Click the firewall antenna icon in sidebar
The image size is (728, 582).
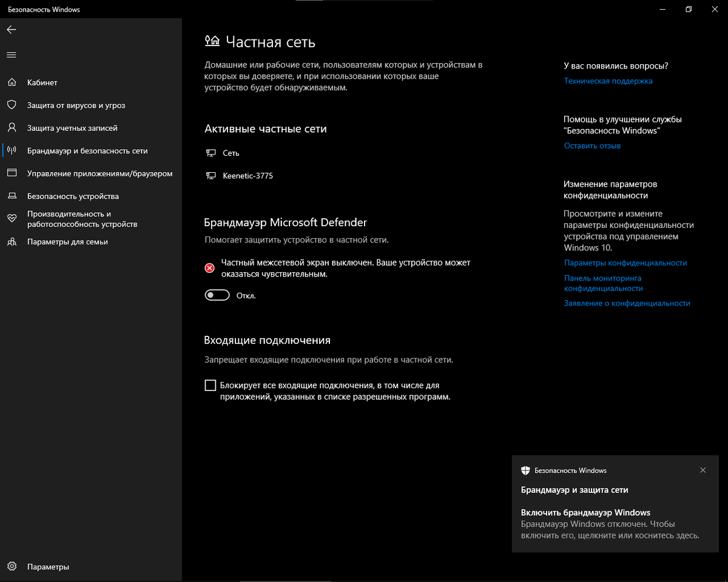tap(12, 150)
